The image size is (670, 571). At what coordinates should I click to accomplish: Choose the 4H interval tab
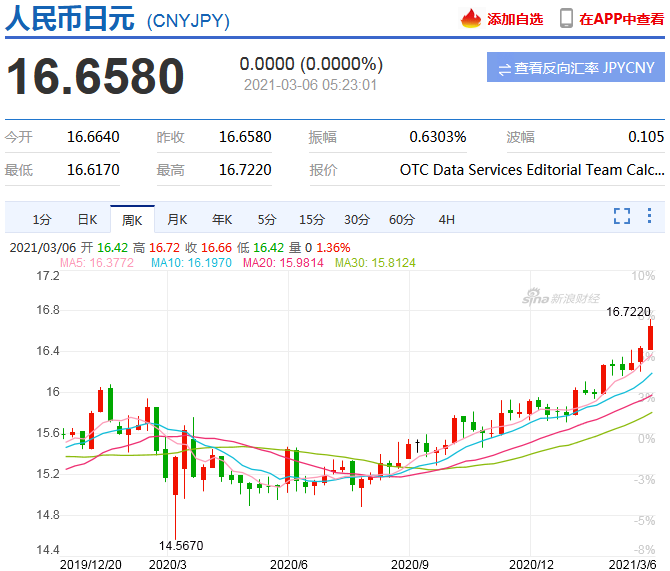(x=446, y=219)
